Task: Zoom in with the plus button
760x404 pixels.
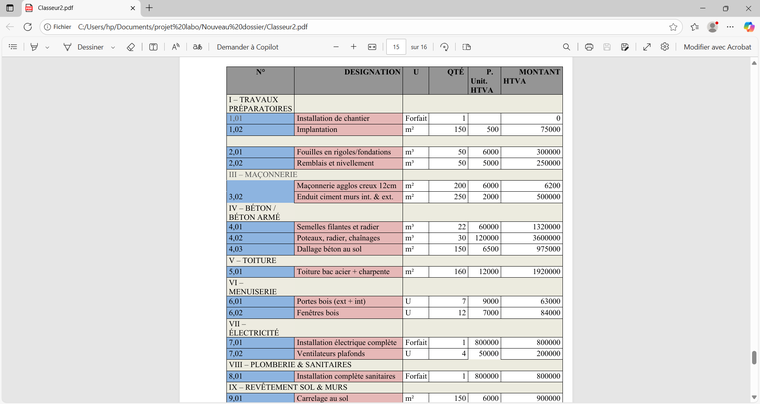Action: point(353,47)
